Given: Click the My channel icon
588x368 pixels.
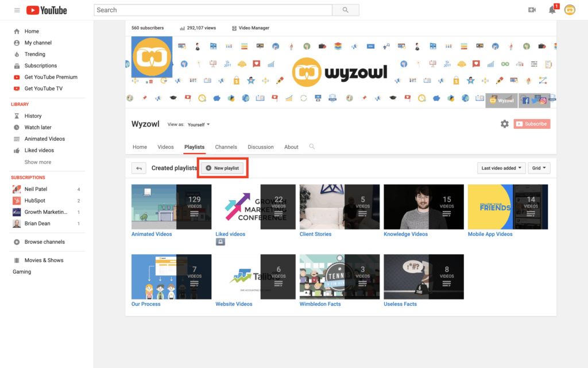Looking at the screenshot, I should click(x=17, y=43).
